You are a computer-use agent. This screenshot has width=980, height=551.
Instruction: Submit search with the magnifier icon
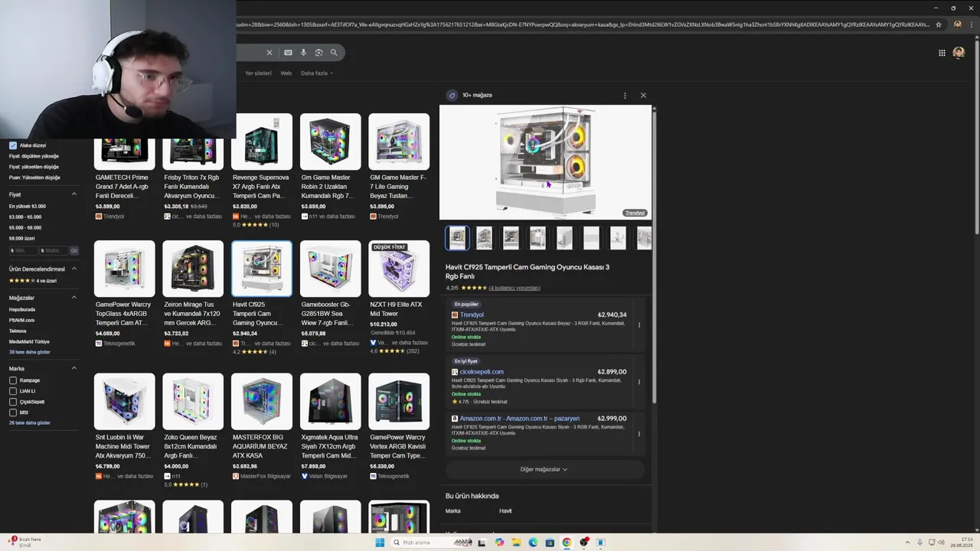point(334,53)
